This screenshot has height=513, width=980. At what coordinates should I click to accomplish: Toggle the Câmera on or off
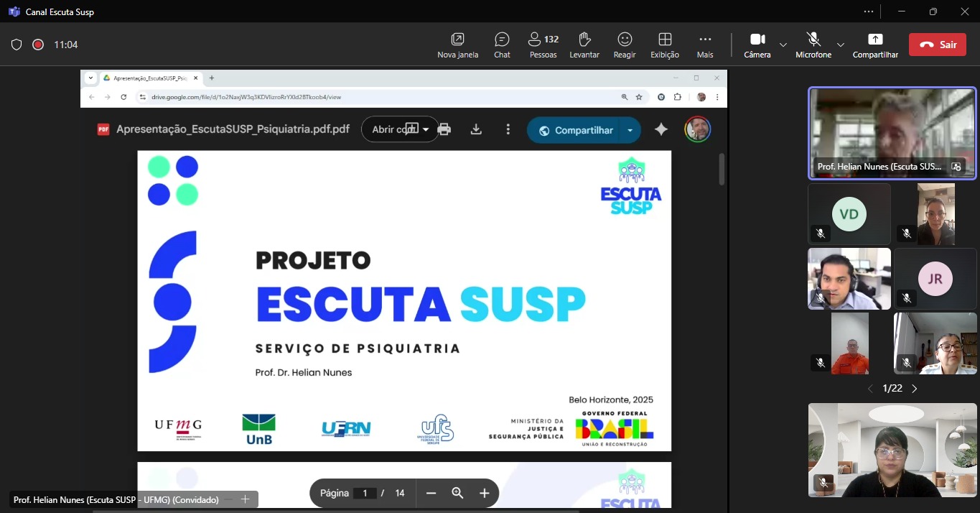[x=757, y=45]
